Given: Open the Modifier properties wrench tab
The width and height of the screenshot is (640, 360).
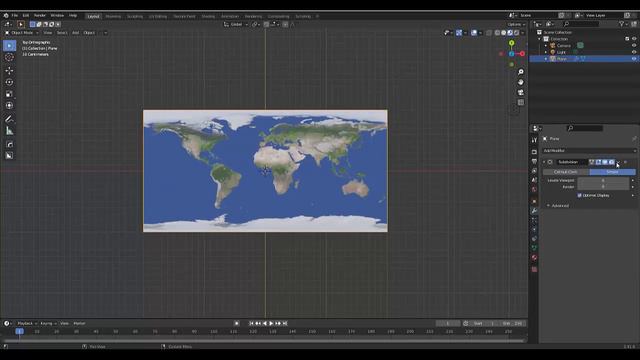Looking at the screenshot, I should pyautogui.click(x=534, y=211).
